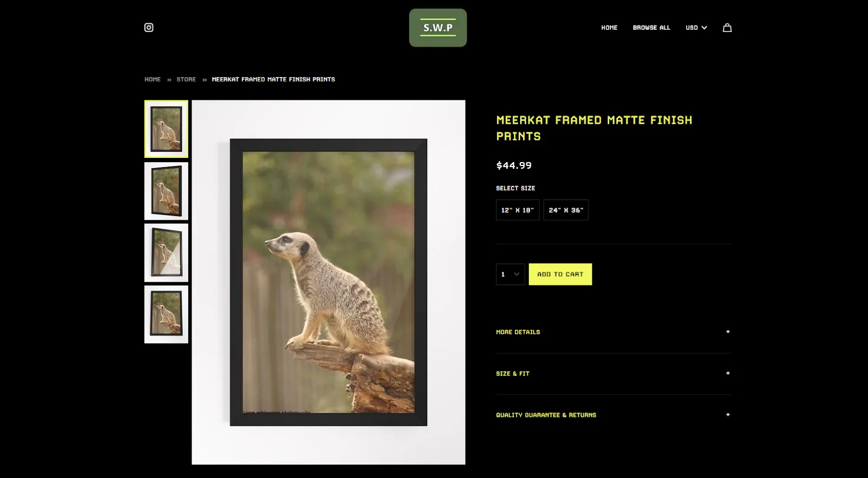Image resolution: width=868 pixels, height=478 pixels.
Task: Expand the More Details section
Action: 518,332
